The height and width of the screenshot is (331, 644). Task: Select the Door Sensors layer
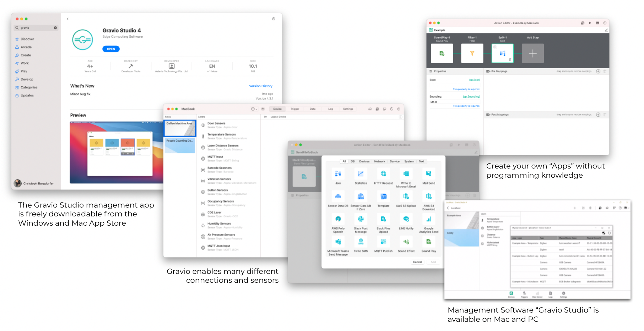229,125
